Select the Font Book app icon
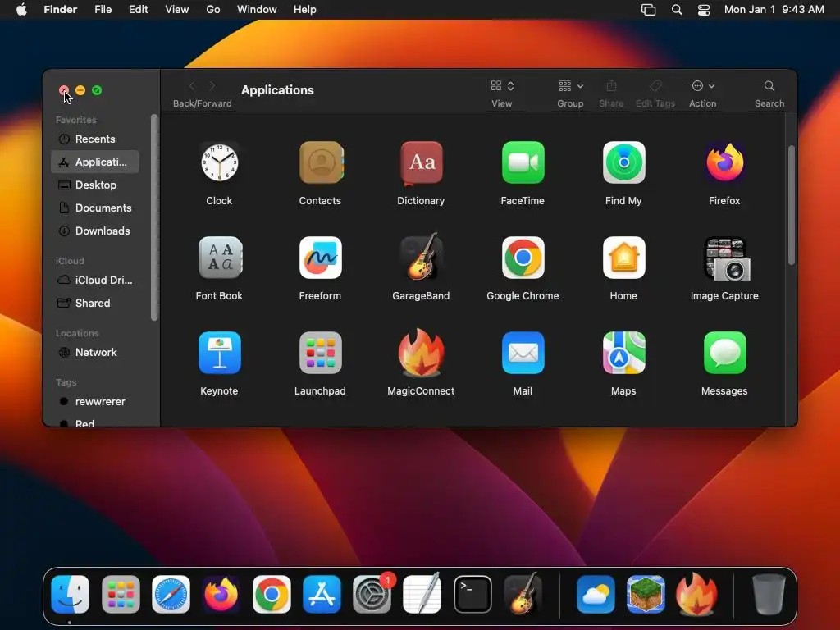840x630 pixels. pos(220,258)
